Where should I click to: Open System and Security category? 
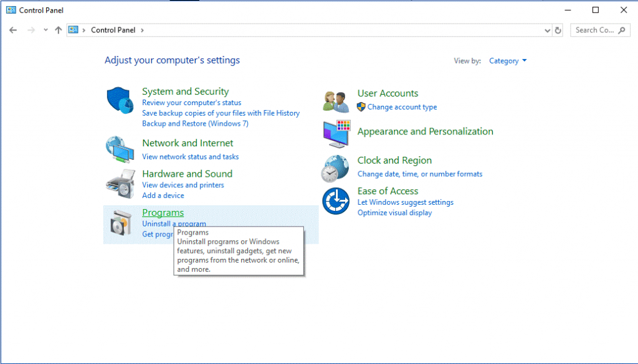[x=185, y=91]
